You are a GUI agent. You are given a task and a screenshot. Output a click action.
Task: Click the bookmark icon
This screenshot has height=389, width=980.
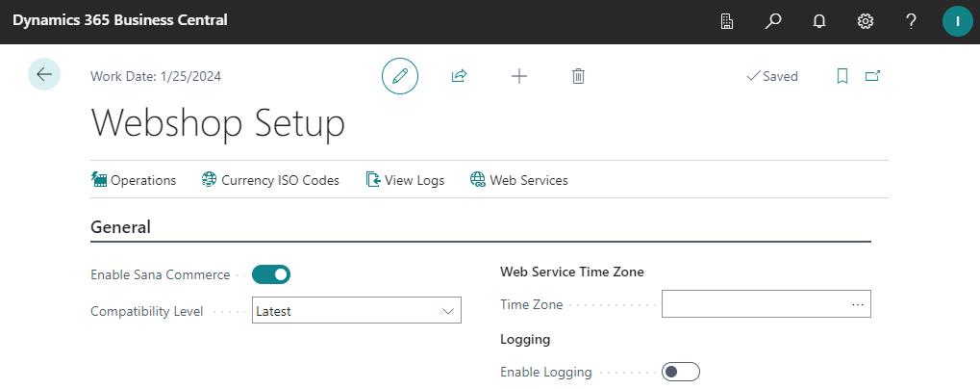coord(842,76)
